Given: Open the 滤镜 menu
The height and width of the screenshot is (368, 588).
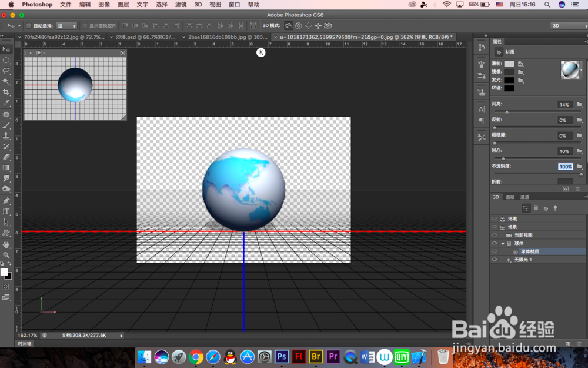Looking at the screenshot, I should click(x=181, y=5).
